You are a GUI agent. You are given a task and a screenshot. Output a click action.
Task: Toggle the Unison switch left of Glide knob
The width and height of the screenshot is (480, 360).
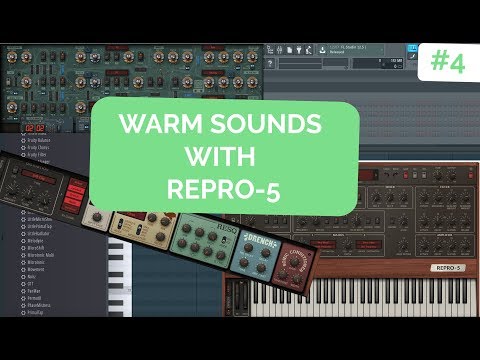[392, 221]
